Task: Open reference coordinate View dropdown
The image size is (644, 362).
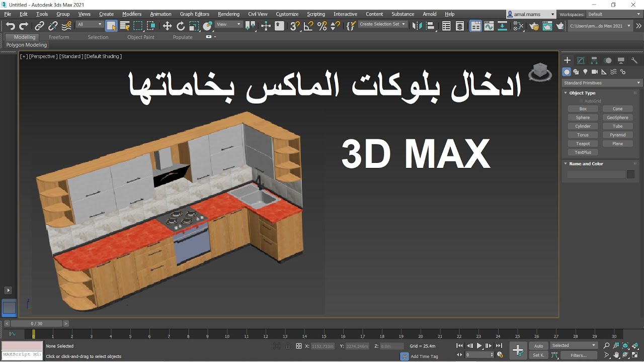Action: pyautogui.click(x=229, y=24)
